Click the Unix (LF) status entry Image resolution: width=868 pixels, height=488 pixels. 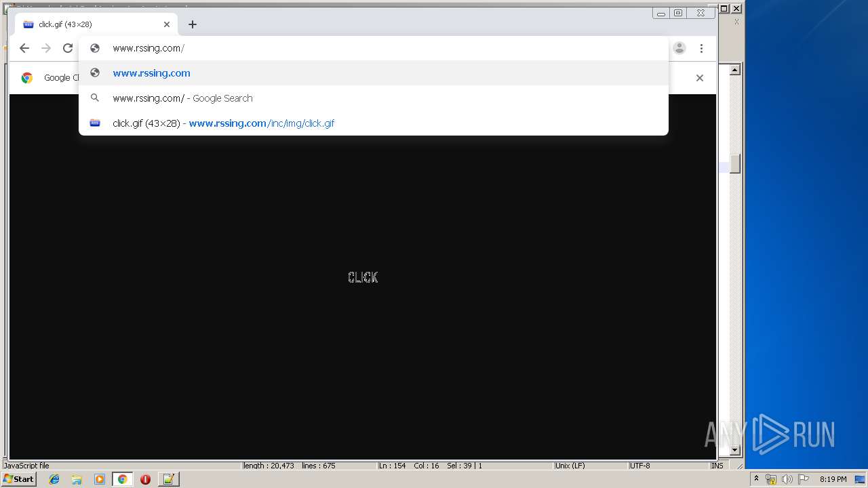click(x=570, y=466)
